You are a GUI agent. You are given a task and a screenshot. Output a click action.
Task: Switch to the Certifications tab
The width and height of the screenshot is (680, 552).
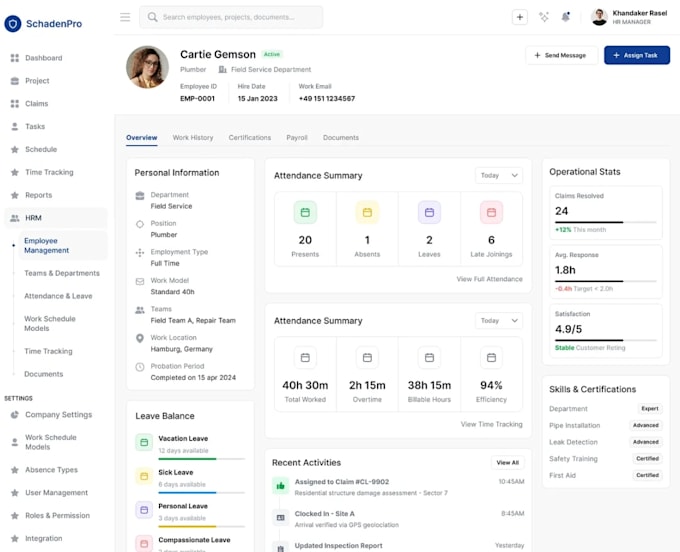tap(249, 137)
